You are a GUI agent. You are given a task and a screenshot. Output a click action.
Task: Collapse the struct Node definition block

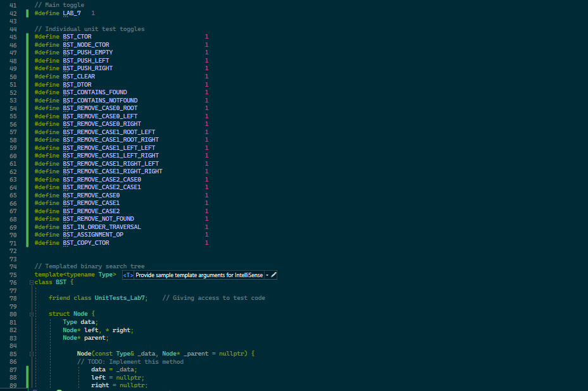tap(31, 314)
